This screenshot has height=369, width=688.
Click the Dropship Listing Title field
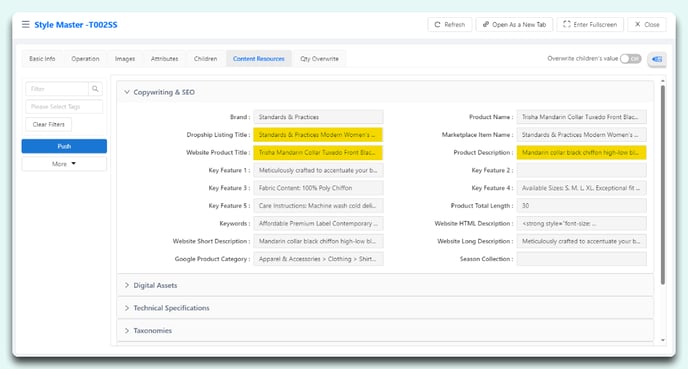[x=318, y=135]
